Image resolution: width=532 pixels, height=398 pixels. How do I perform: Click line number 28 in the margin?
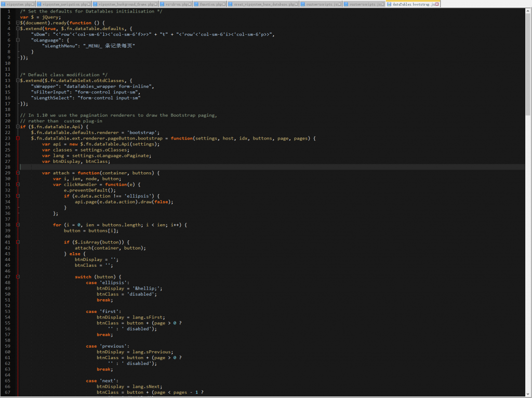(x=7, y=167)
